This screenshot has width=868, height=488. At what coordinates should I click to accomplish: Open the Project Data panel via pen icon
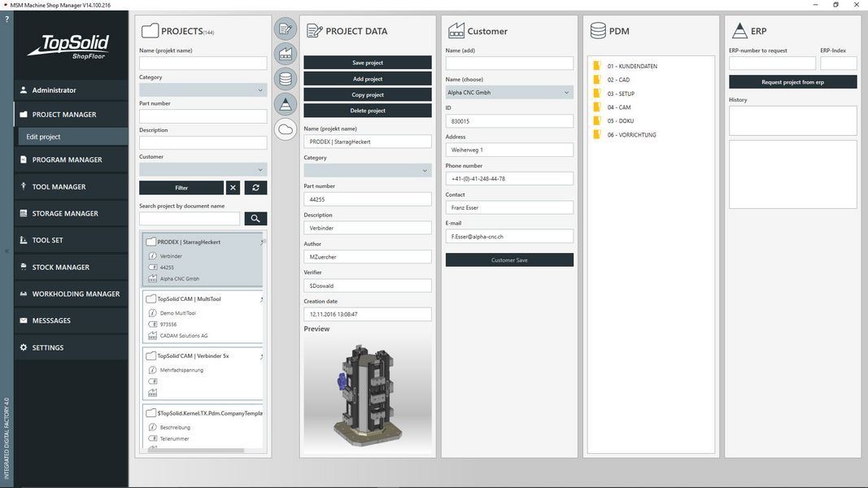click(285, 28)
